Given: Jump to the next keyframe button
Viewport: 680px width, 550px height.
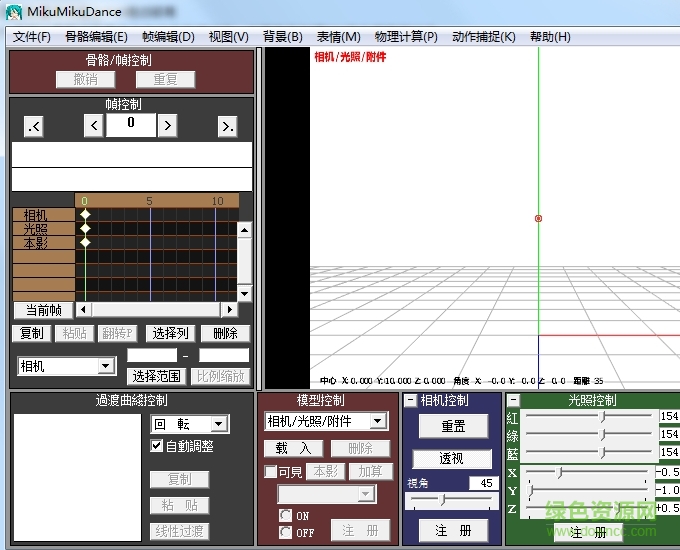Looking at the screenshot, I should (x=228, y=125).
